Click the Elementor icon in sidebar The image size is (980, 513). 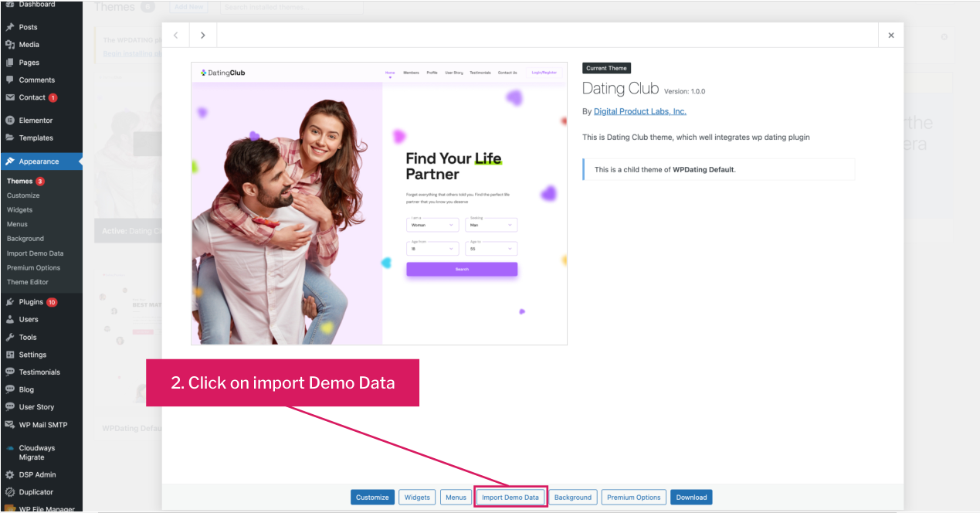point(10,121)
